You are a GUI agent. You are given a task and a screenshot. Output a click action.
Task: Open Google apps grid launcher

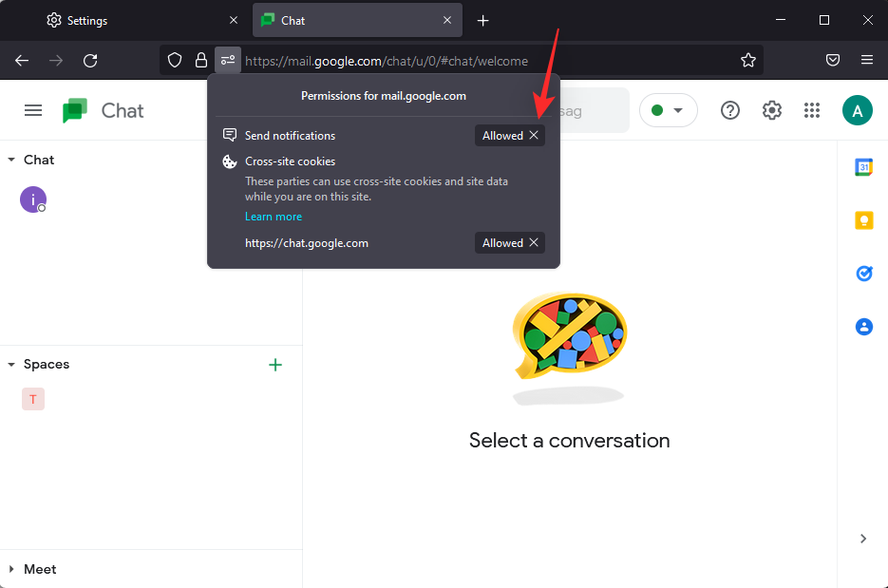click(x=811, y=111)
